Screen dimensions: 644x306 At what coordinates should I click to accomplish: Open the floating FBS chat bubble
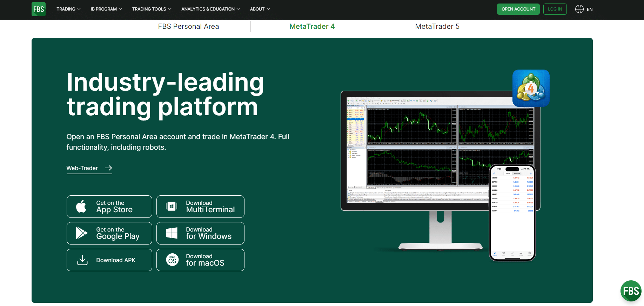click(631, 291)
